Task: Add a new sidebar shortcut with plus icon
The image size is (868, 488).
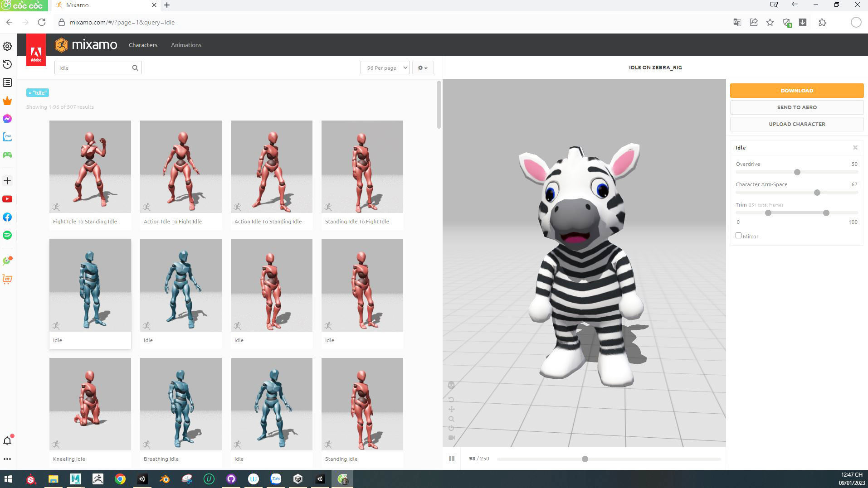Action: 7,181
